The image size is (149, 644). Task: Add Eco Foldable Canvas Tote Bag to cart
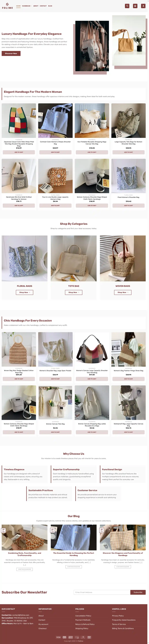tap(92, 152)
